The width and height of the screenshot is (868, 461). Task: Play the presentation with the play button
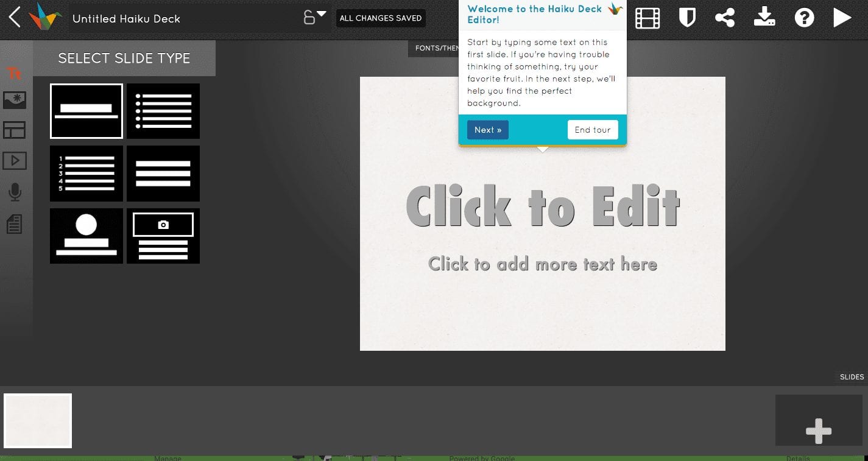[x=842, y=18]
